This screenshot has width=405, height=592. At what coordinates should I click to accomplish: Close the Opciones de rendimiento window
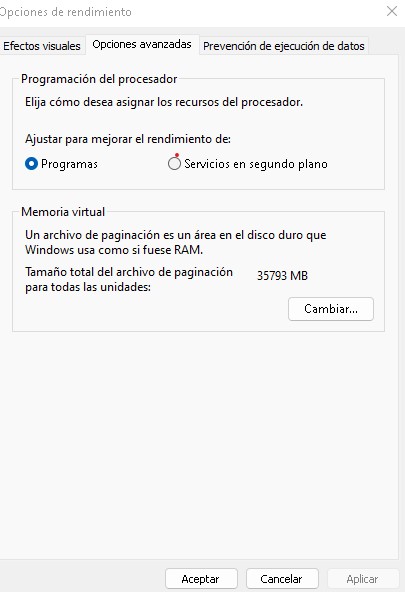[392, 11]
